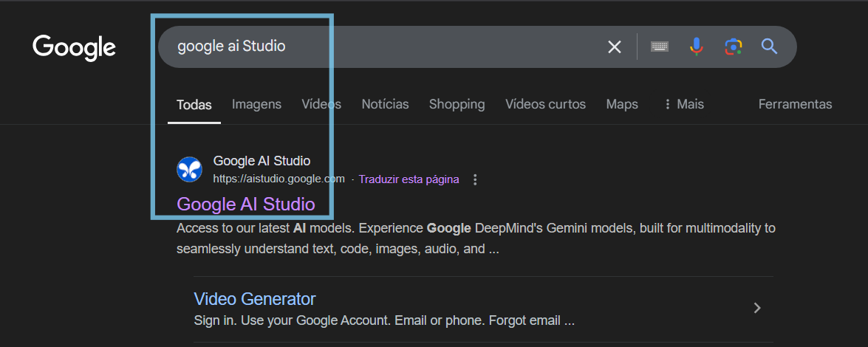The image size is (868, 347).
Task: Click the Google AI Studio site favicon
Action: [x=189, y=169]
